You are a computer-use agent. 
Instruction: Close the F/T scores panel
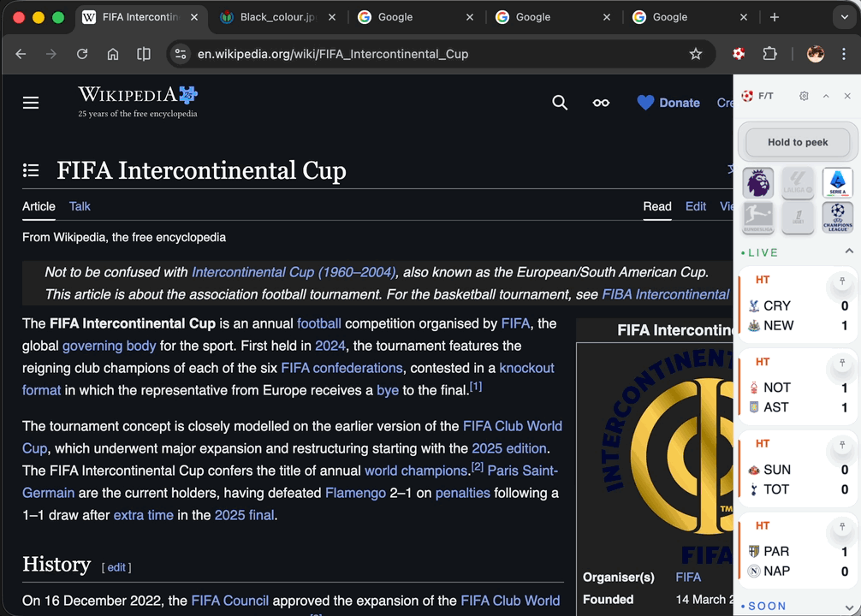point(847,96)
